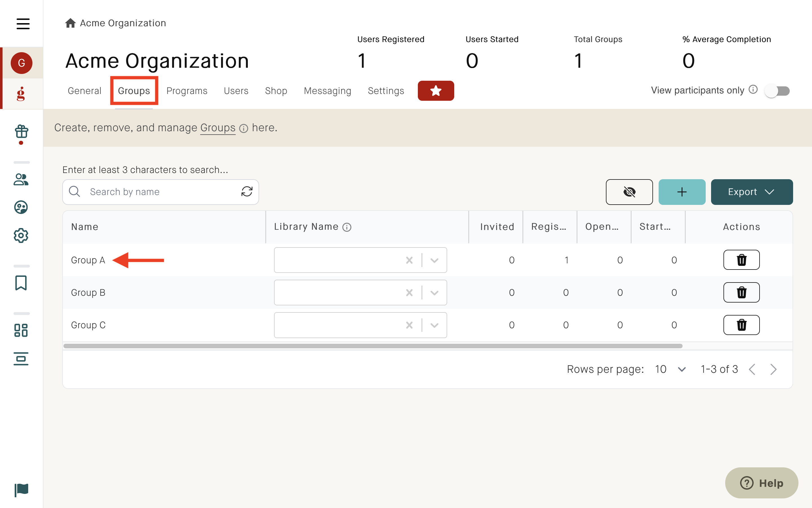Toggle the hidden groups eye-slash button

tap(629, 192)
